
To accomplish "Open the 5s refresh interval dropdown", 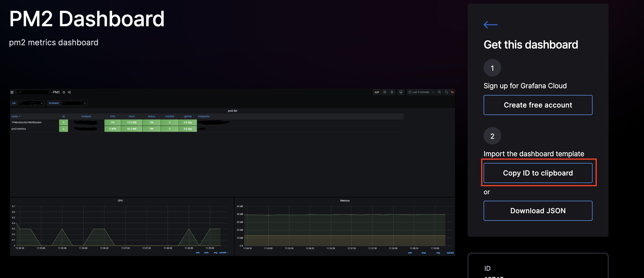I will (x=452, y=92).
